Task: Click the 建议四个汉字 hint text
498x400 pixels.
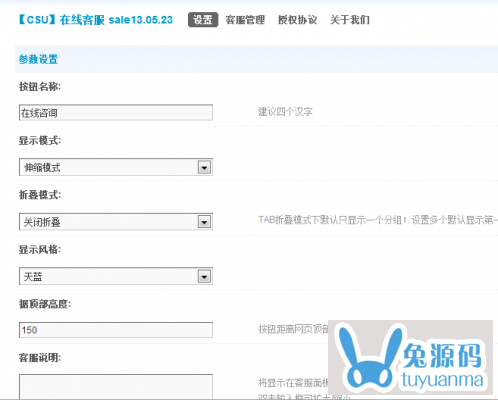Action: (x=285, y=112)
